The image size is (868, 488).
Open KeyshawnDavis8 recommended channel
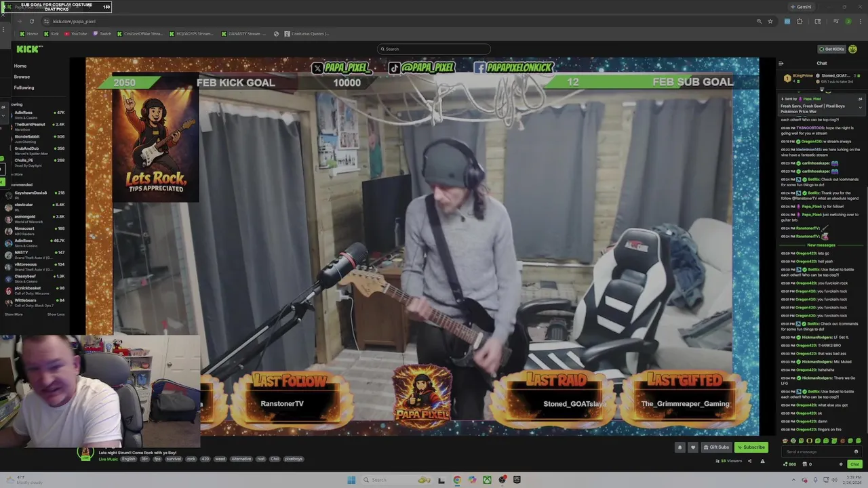34,194
